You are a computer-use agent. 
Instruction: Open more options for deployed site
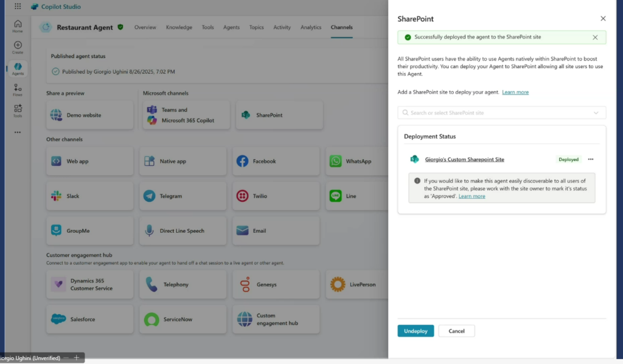pyautogui.click(x=590, y=159)
